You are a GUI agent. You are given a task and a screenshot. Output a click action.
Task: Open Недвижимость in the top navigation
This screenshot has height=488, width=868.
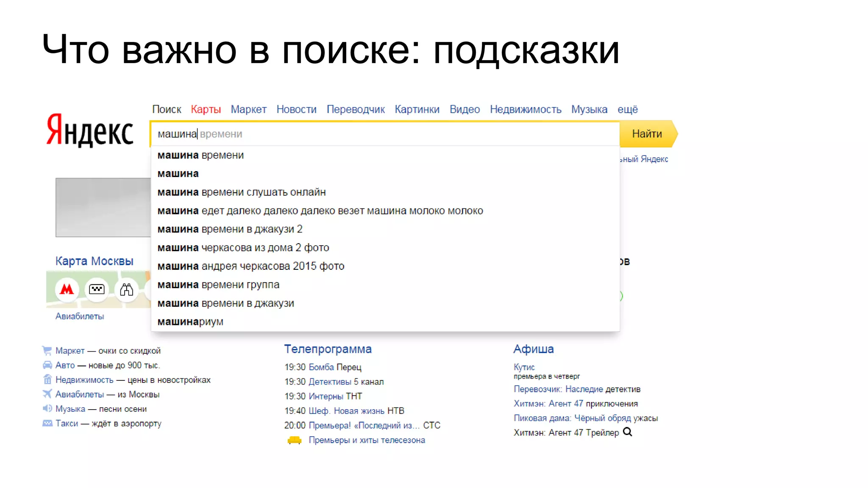[x=526, y=109]
